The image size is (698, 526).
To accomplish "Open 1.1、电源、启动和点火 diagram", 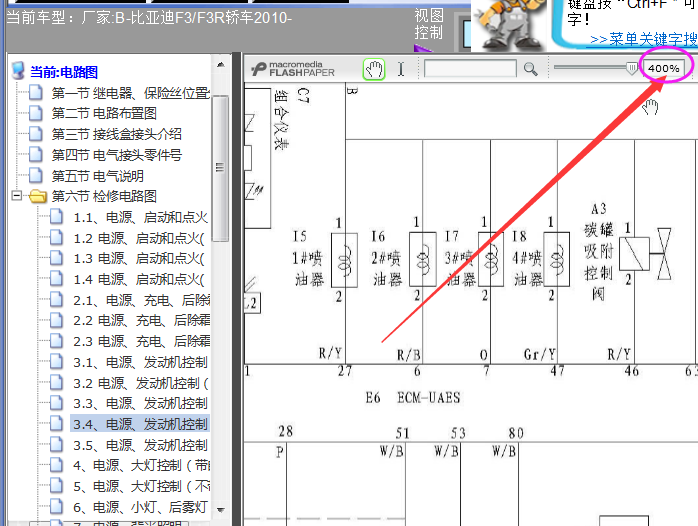I will [141, 217].
